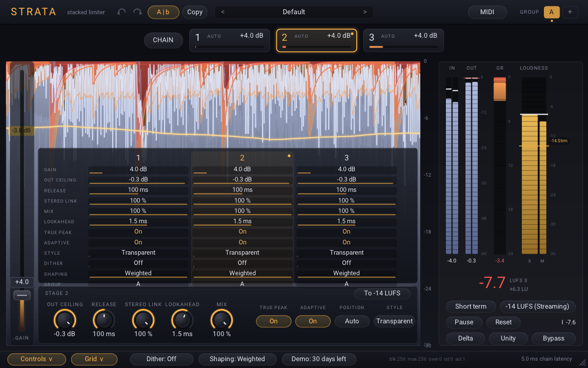Viewport: 588px width, 368px height.
Task: Open the Grid dropdown
Action: click(x=94, y=359)
